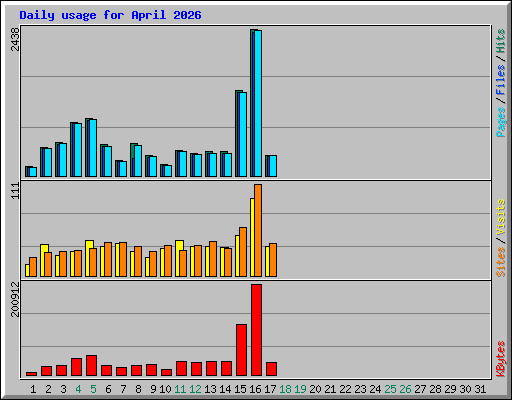Click day 16 on the x-axis

tap(255, 389)
